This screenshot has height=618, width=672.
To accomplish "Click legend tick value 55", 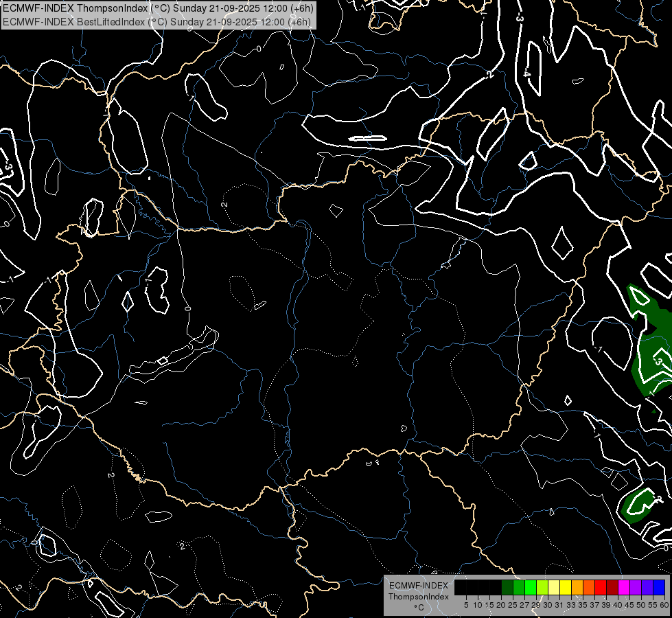I will 653,605.
